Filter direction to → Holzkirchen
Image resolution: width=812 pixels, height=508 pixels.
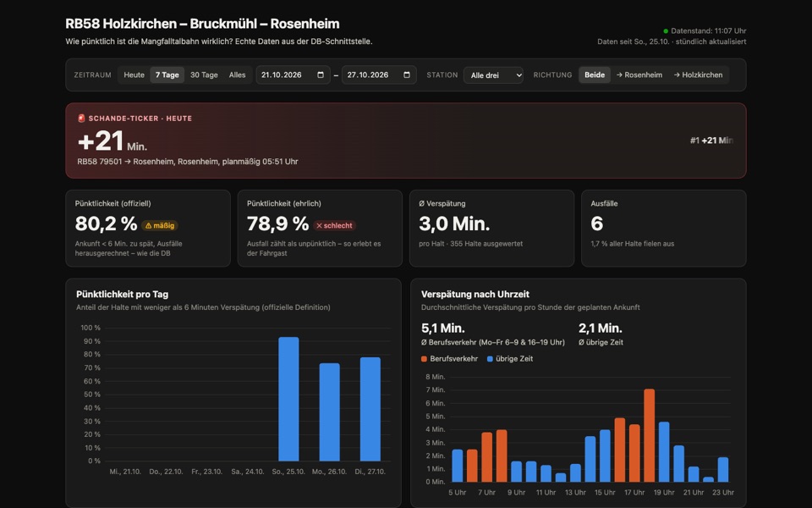click(698, 75)
